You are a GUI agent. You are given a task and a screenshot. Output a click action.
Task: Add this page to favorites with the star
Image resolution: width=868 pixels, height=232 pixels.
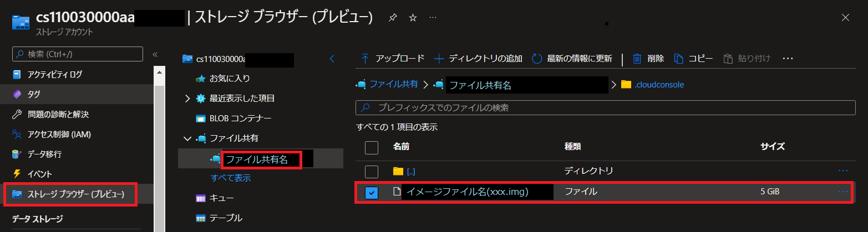(x=413, y=18)
